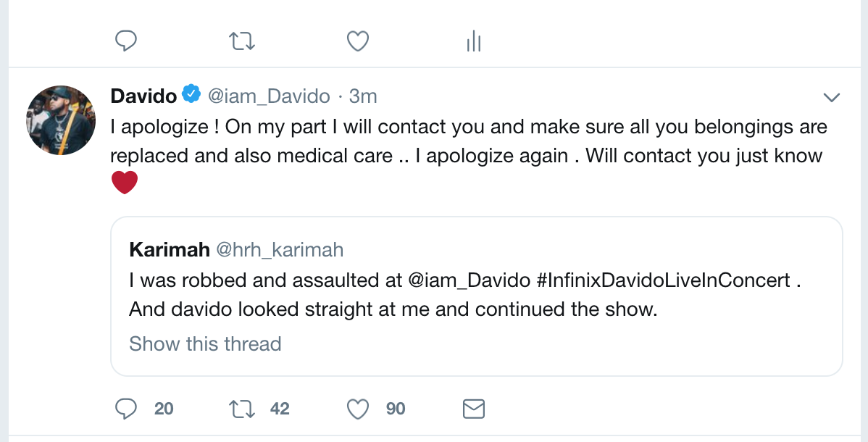Click the 3m tweet timestamp
The width and height of the screenshot is (868, 442).
click(x=363, y=96)
